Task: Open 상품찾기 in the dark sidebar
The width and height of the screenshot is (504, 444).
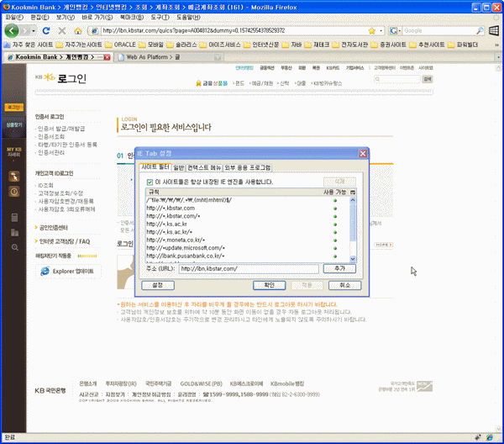Action: click(13, 125)
